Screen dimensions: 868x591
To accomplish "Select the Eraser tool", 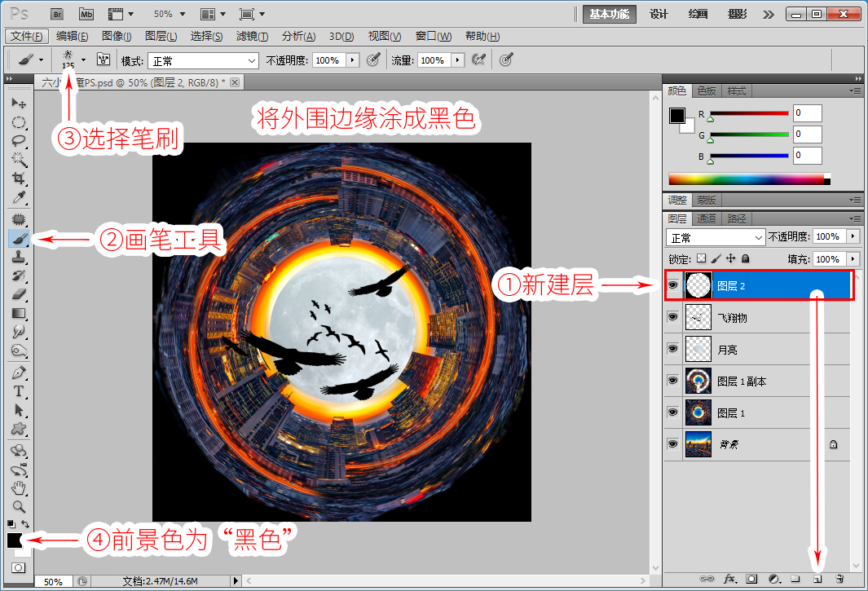I will (19, 294).
